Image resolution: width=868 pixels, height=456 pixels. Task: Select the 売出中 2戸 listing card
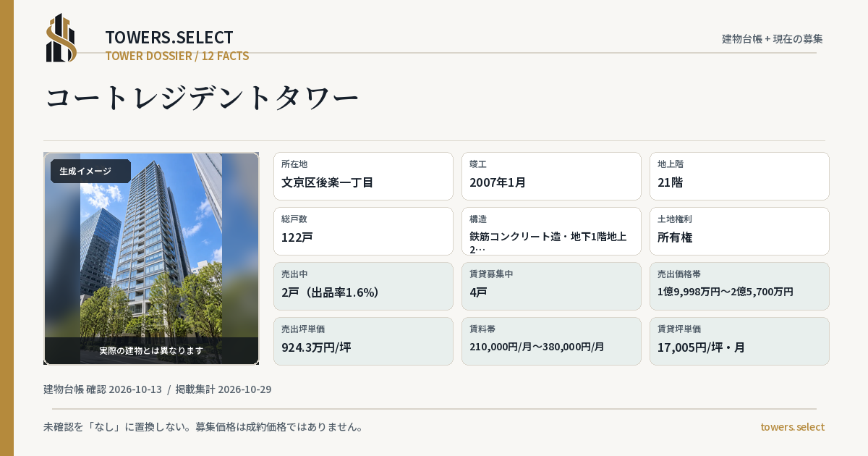363,286
